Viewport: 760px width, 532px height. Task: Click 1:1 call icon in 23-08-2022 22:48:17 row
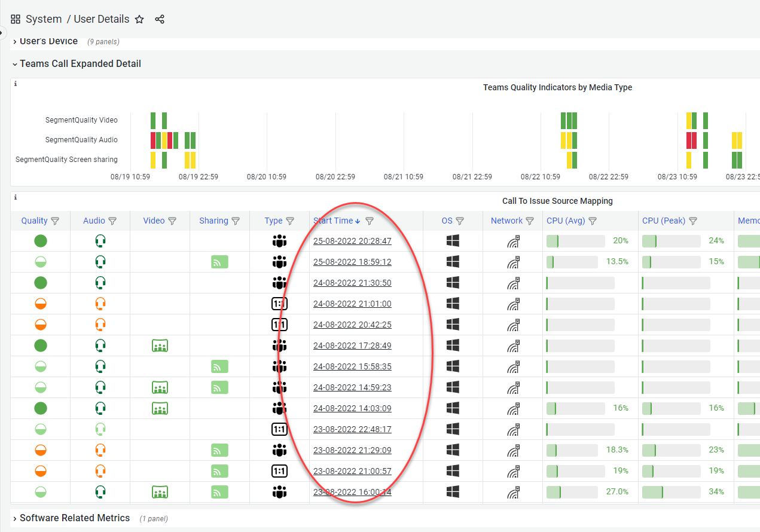coord(279,429)
